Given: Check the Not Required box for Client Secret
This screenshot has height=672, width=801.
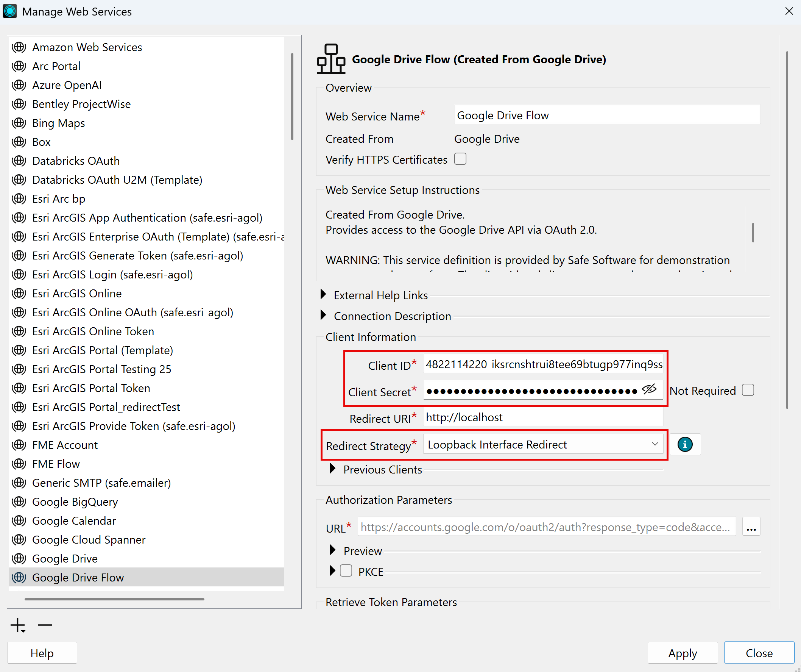Looking at the screenshot, I should [748, 391].
